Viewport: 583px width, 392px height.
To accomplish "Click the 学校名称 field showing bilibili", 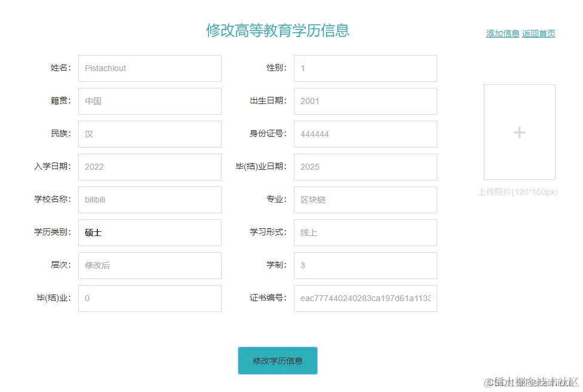I will click(149, 200).
